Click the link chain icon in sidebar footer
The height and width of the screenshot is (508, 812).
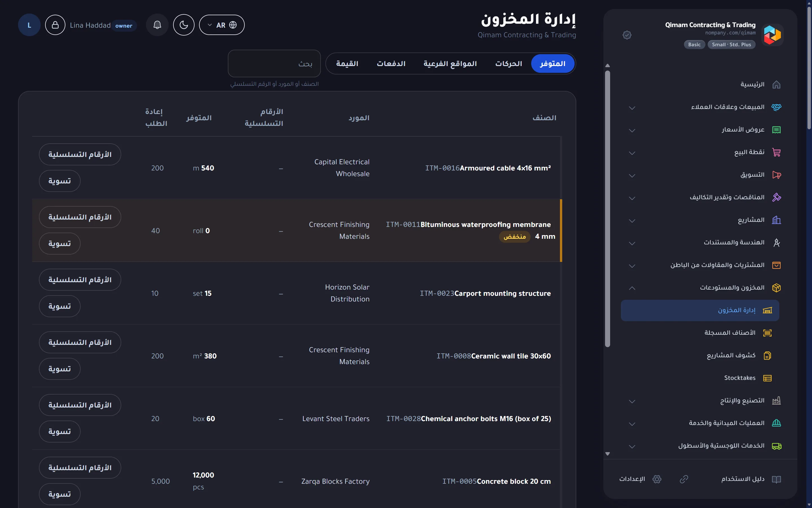pos(684,479)
